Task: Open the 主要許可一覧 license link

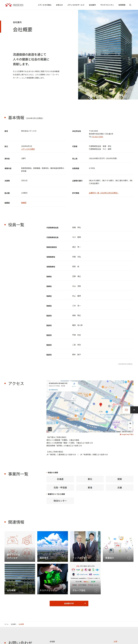Action: (x=104, y=193)
